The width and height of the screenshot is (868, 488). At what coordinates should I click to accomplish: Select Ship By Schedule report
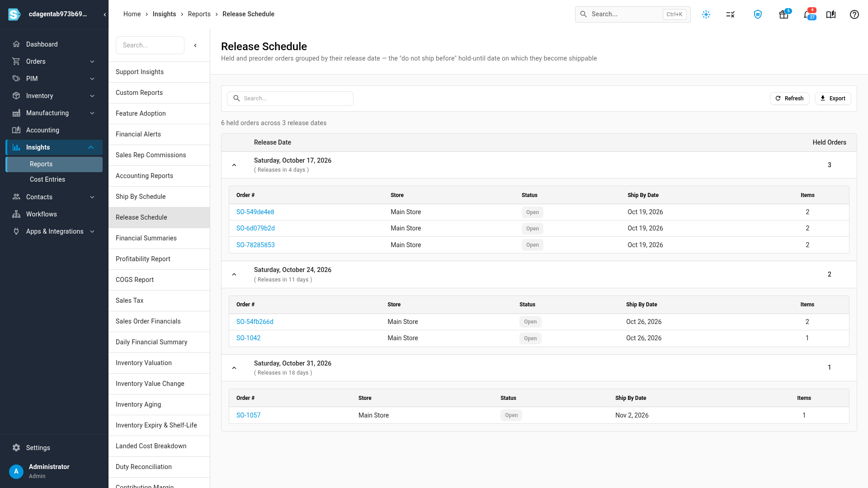(x=159, y=197)
